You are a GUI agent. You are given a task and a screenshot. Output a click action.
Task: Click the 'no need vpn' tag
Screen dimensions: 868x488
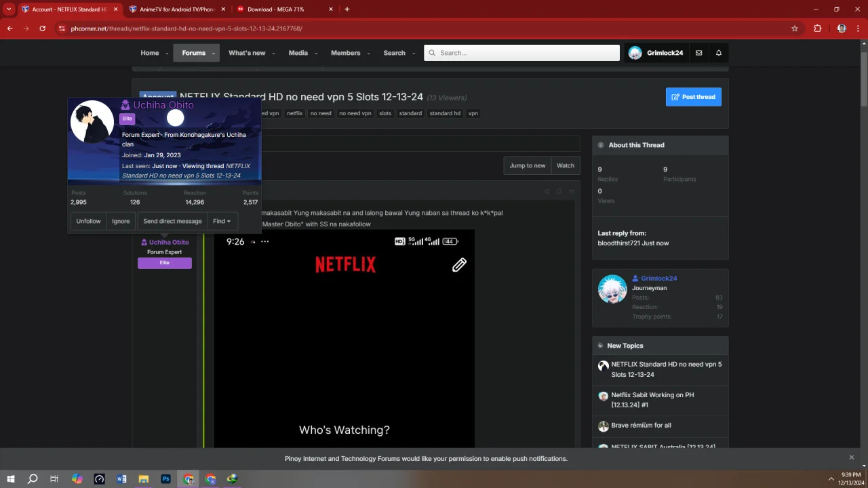click(x=355, y=113)
